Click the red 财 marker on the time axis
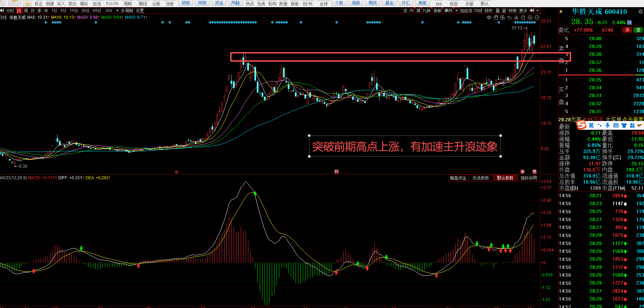The height and width of the screenshot is (308, 644). coord(336,172)
